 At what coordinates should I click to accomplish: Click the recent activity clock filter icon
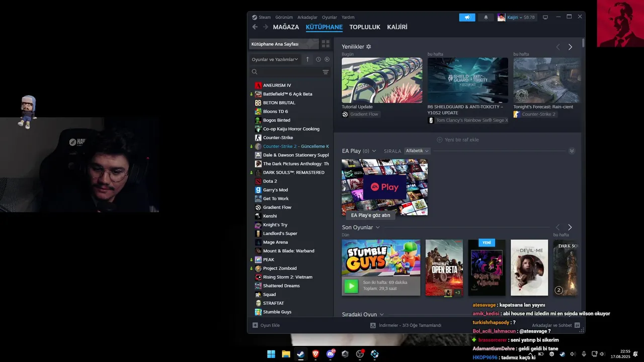[318, 59]
